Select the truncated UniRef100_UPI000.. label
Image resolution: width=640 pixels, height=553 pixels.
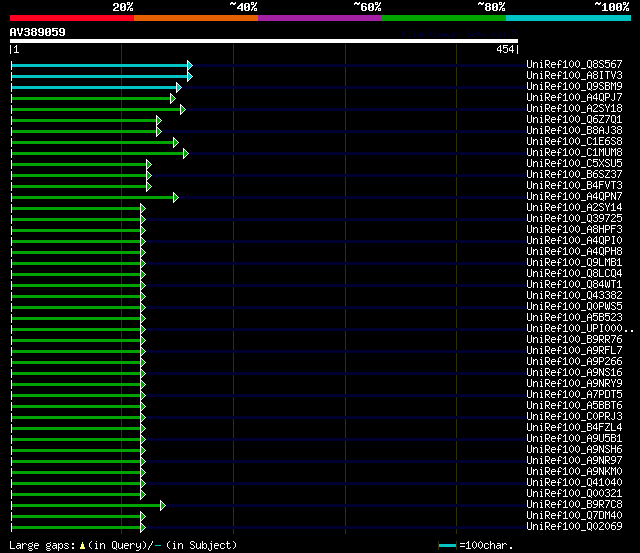pos(580,329)
